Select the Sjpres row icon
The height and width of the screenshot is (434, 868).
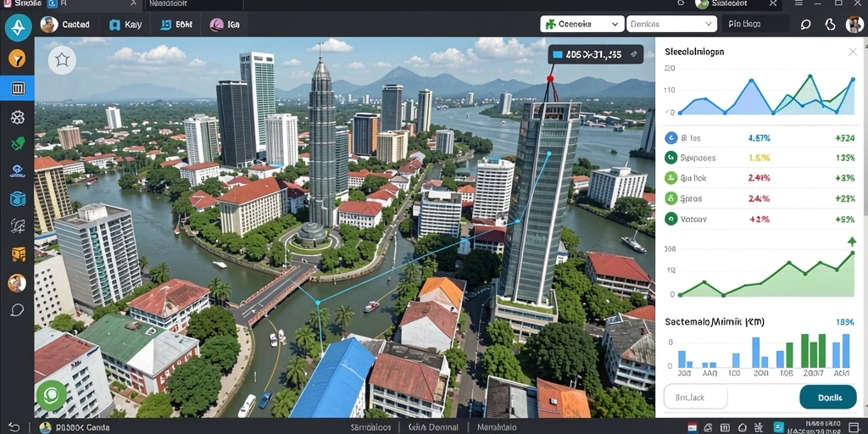tap(670, 198)
